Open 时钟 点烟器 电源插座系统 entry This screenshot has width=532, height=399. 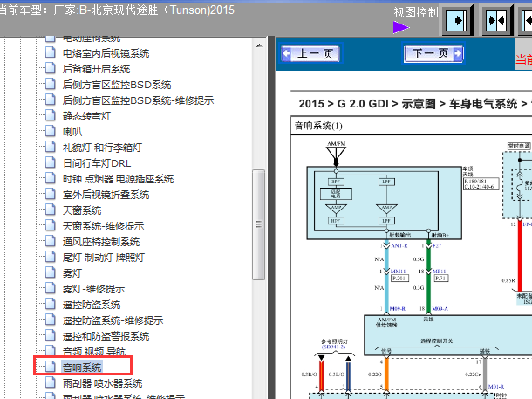[118, 179]
